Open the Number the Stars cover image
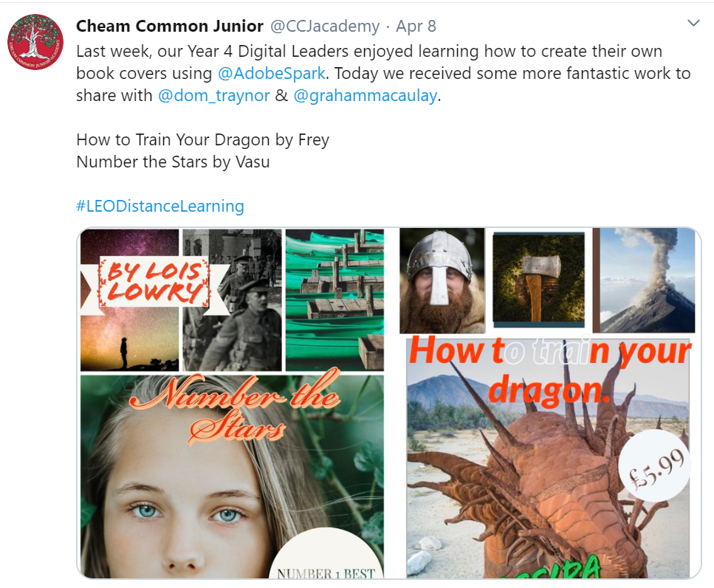 coord(233,404)
